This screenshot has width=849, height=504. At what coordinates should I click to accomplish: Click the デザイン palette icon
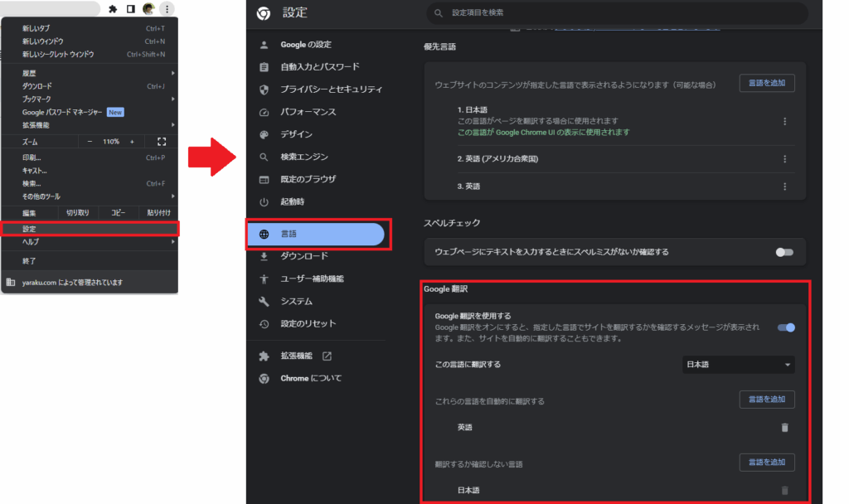pyautogui.click(x=264, y=134)
